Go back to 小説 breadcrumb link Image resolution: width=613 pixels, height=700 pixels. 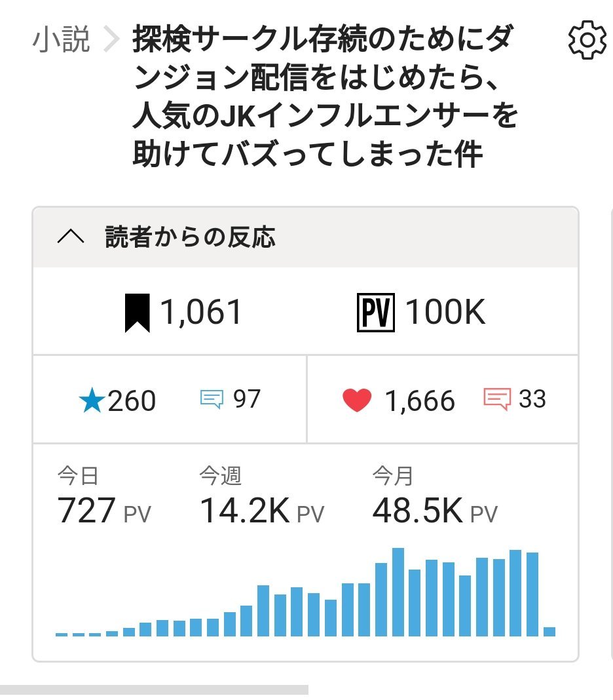pyautogui.click(x=60, y=41)
